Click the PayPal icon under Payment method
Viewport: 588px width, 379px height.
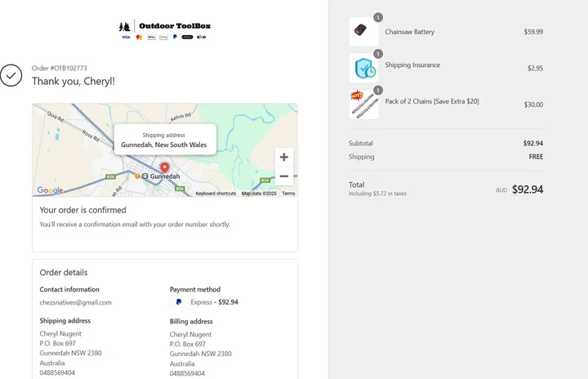[179, 302]
